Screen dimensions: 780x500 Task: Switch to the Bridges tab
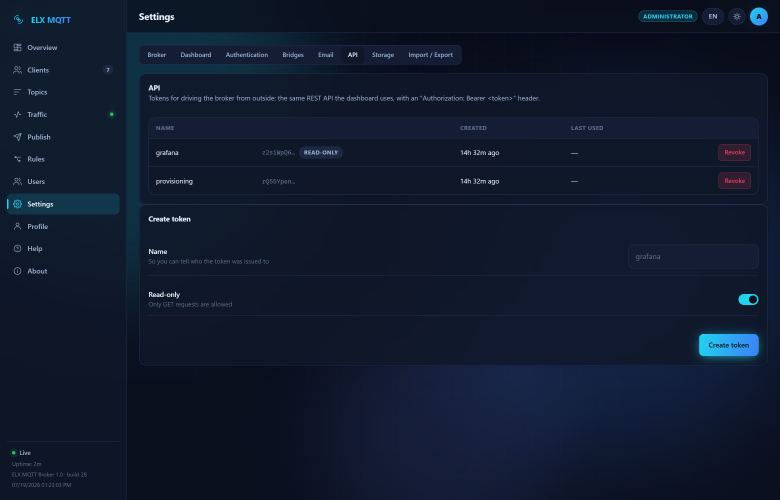tap(293, 55)
